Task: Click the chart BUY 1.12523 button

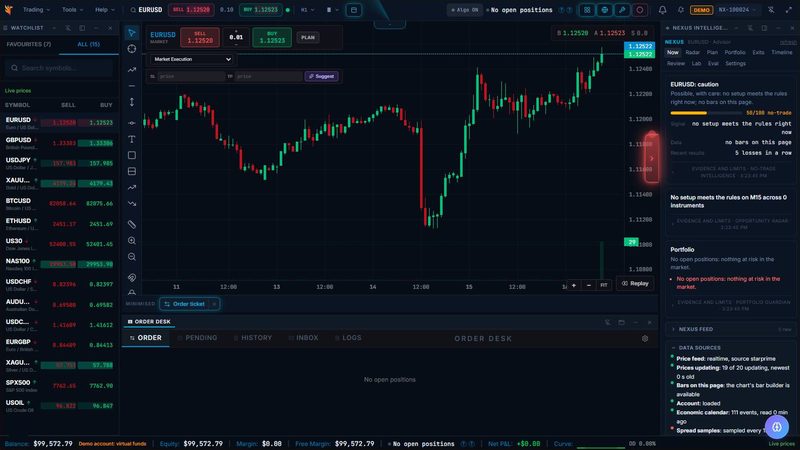Action: [272, 37]
